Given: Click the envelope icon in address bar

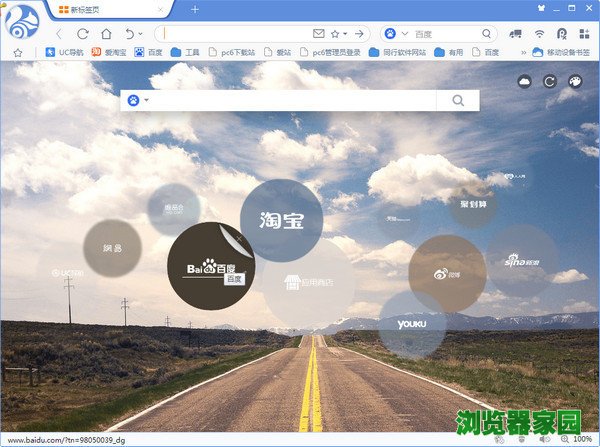Looking at the screenshot, I should pos(318,34).
